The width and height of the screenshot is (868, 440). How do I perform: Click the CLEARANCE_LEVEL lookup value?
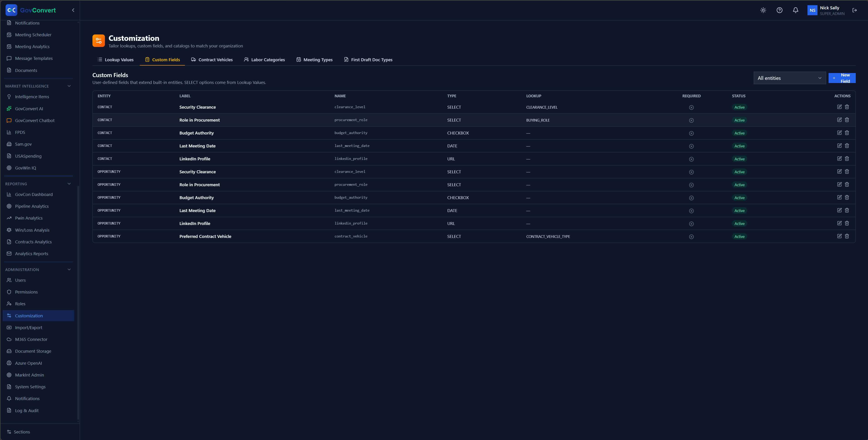tap(542, 107)
